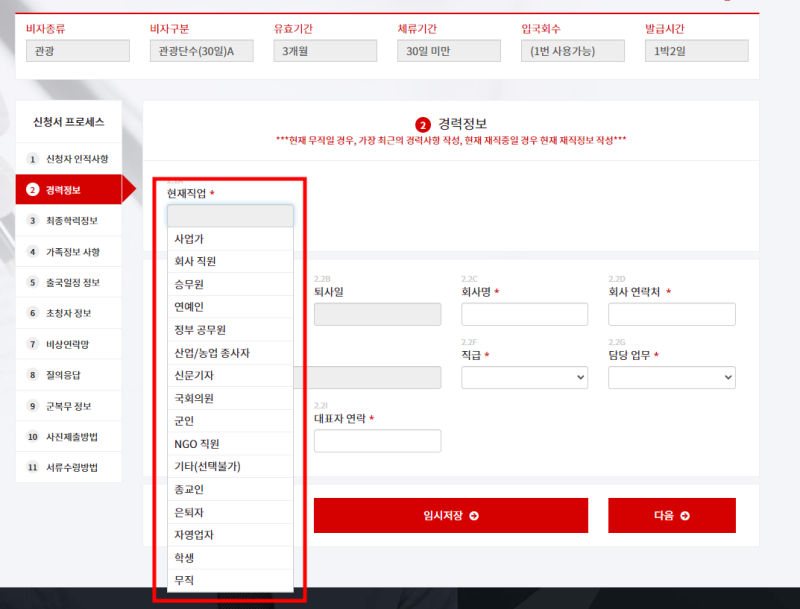Screen dimensions: 800x609
Task: Click the 발급시간 field showing 1박2일
Action: coord(696,51)
